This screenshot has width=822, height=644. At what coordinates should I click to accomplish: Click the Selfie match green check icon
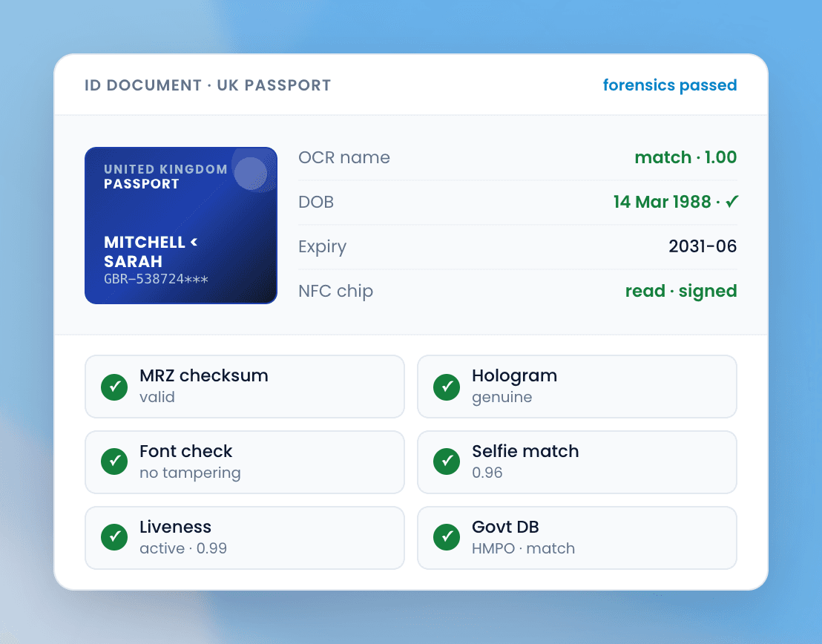(447, 461)
